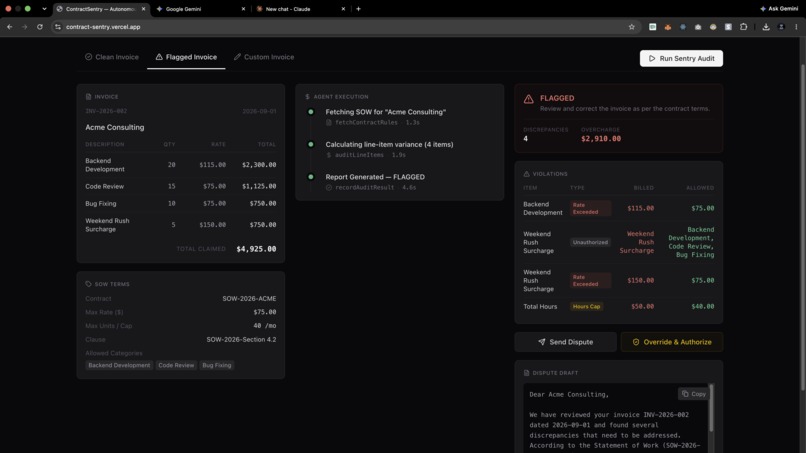Bookmark this page with the star icon
The height and width of the screenshot is (453, 806).
(632, 27)
